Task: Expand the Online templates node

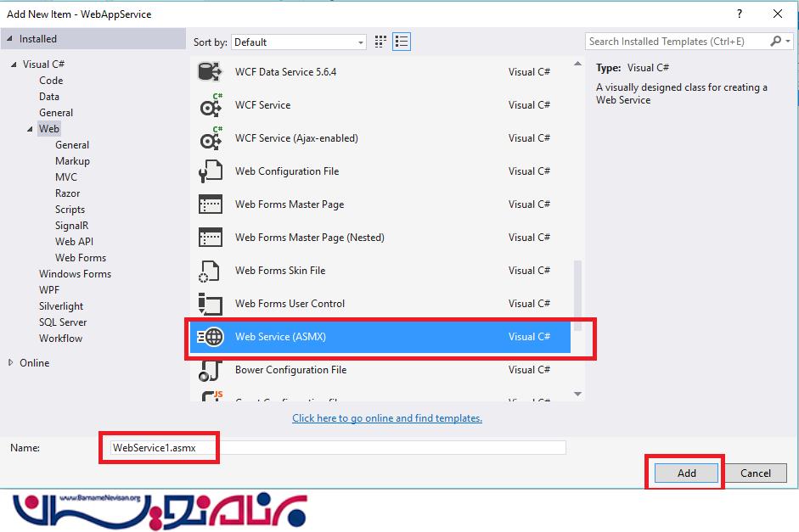Action: [11, 362]
